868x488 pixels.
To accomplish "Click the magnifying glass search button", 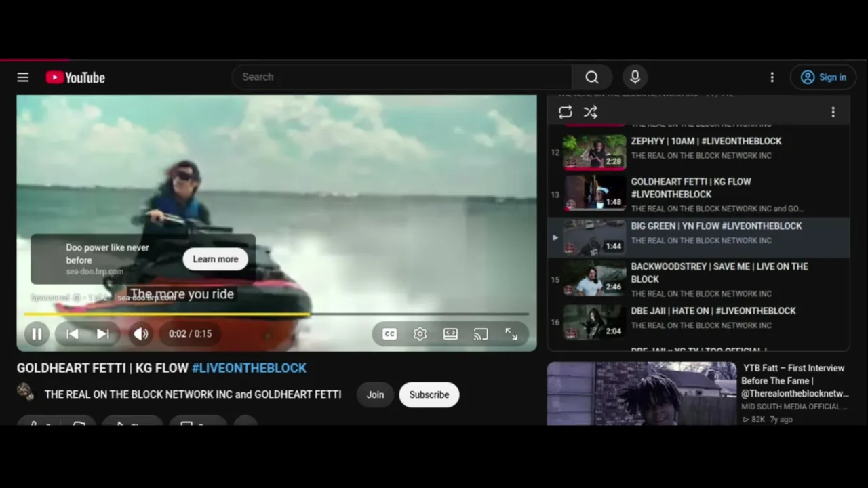I will (592, 77).
